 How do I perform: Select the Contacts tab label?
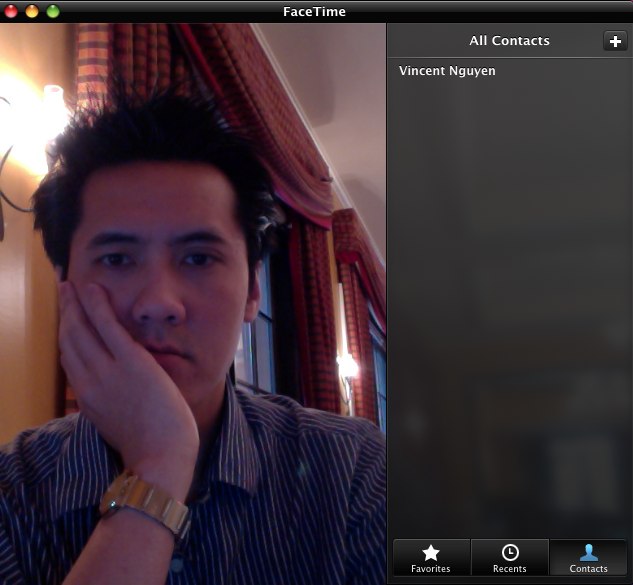(x=589, y=569)
